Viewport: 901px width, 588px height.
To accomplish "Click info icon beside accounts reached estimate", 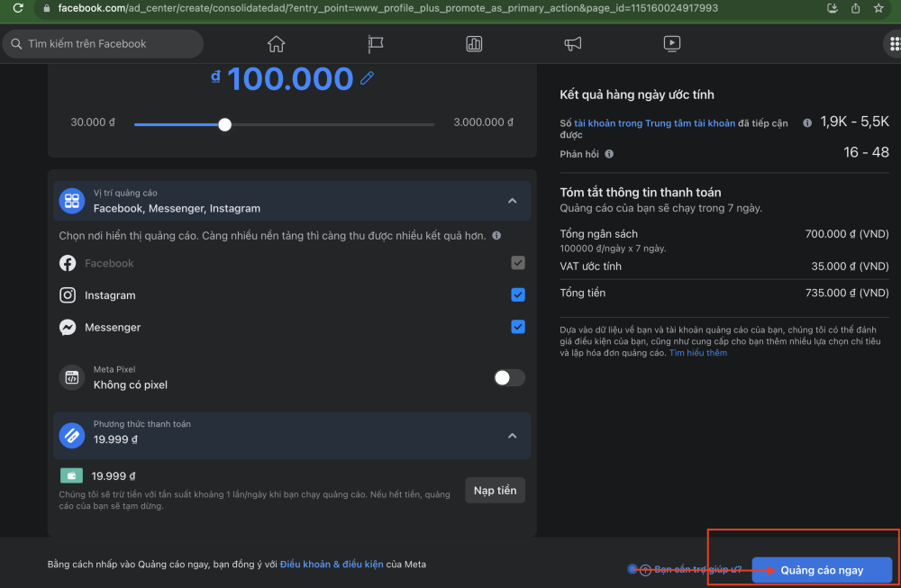I will tap(807, 122).
